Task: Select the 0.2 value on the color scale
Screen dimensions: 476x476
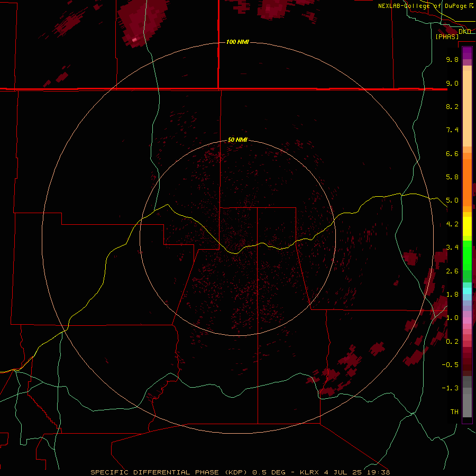Action: pos(452,342)
